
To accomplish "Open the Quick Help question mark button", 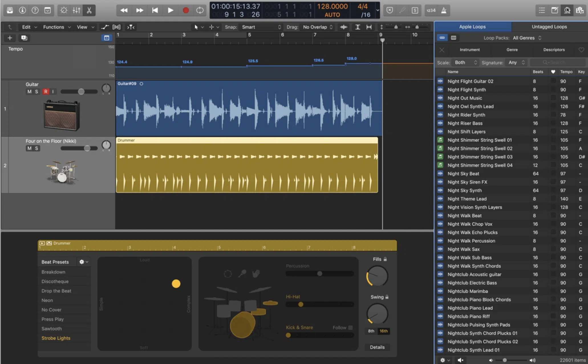I will point(35,11).
